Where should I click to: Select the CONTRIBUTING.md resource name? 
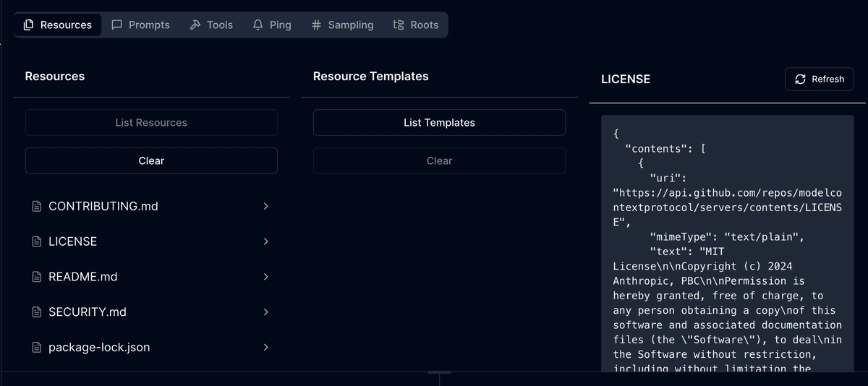coord(103,207)
